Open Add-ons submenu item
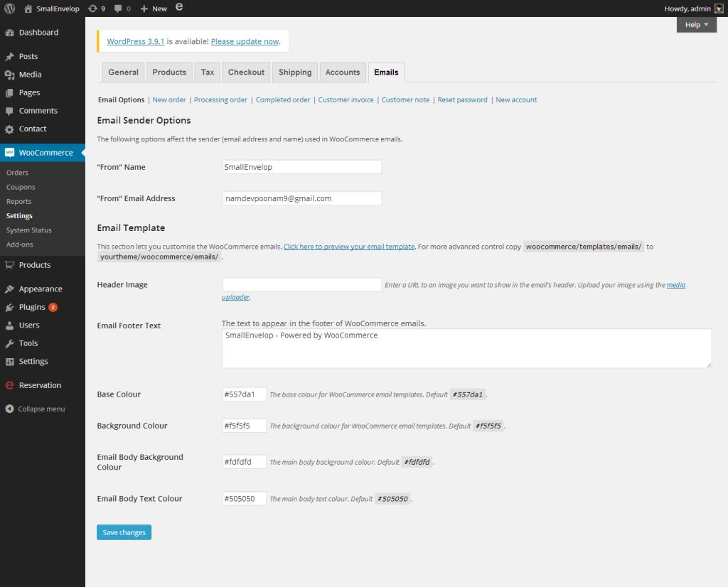 tap(19, 244)
